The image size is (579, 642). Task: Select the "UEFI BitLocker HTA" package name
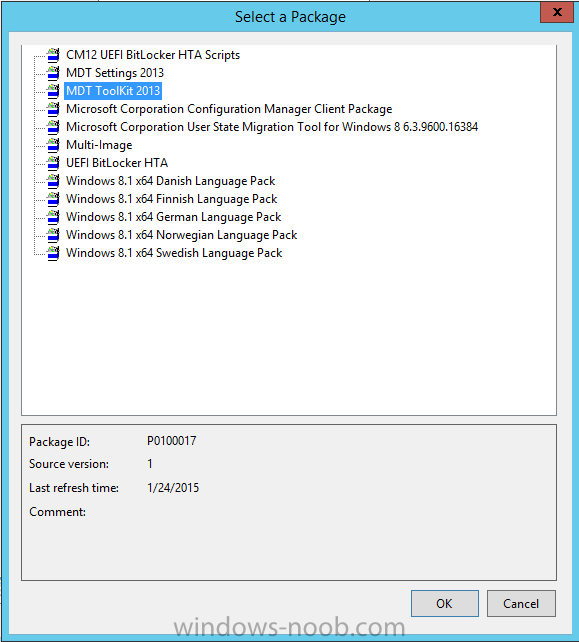[x=117, y=163]
